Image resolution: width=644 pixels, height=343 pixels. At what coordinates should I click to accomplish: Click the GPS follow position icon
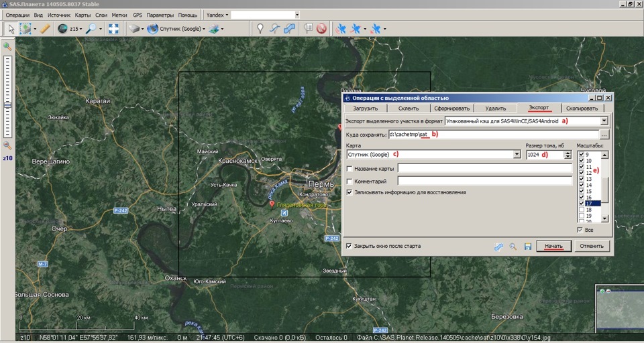(x=376, y=29)
